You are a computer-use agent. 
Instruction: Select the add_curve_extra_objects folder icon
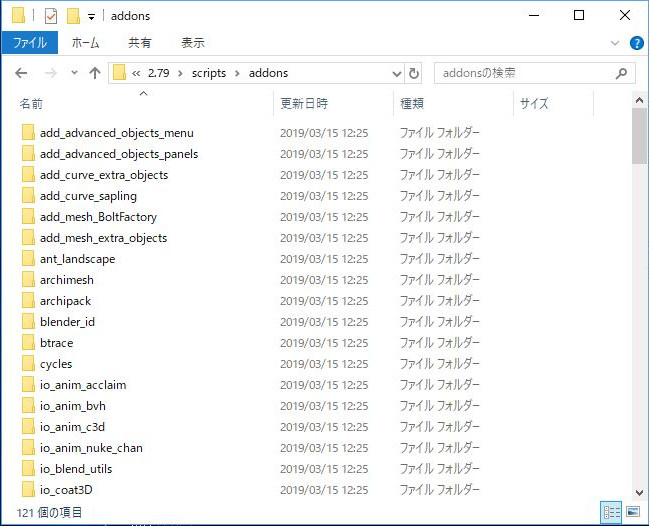pos(28,175)
